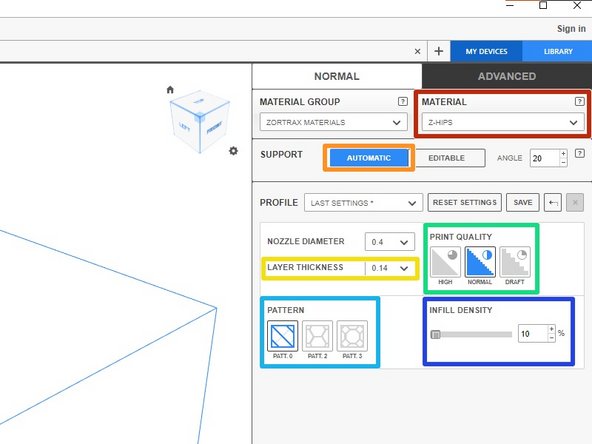
Task: Open Layer Thickness dropdown
Action: coord(390,268)
